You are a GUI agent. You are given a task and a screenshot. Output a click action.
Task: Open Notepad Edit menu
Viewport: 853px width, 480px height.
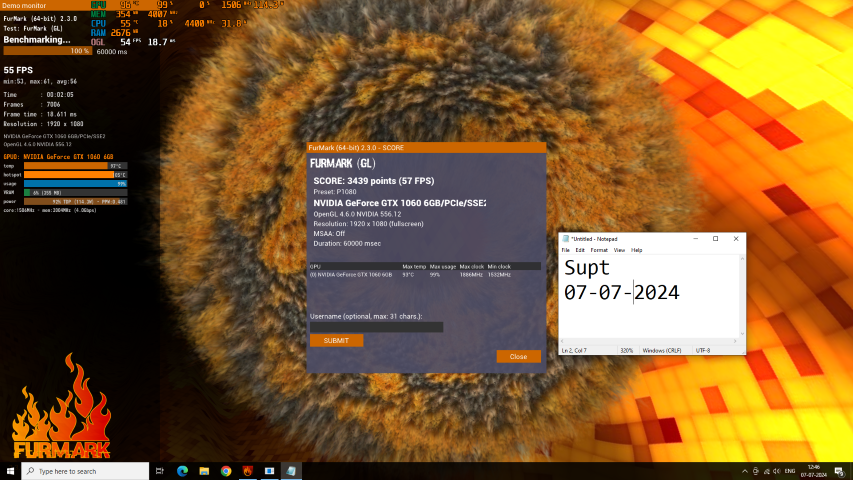(x=580, y=250)
